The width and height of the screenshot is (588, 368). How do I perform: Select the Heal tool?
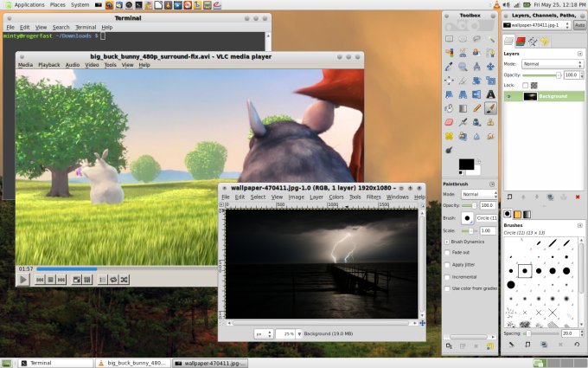click(x=449, y=136)
